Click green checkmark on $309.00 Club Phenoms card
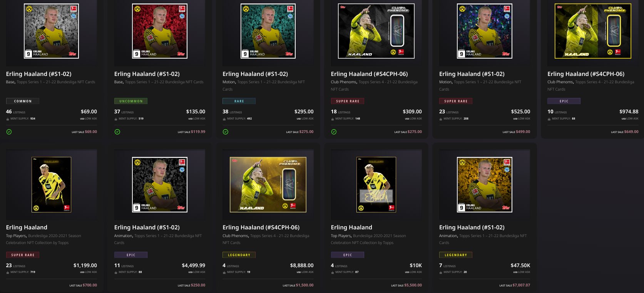The image size is (644, 293). (334, 132)
